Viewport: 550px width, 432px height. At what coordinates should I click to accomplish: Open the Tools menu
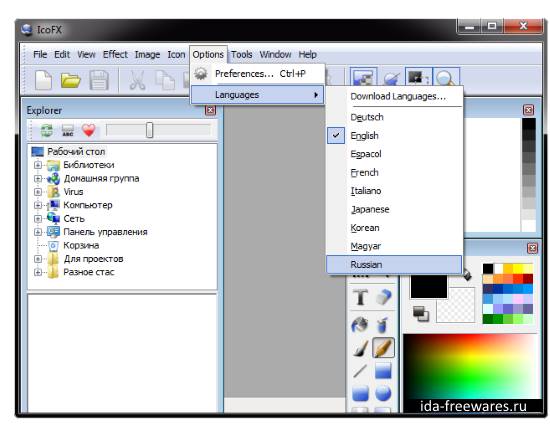point(241,54)
